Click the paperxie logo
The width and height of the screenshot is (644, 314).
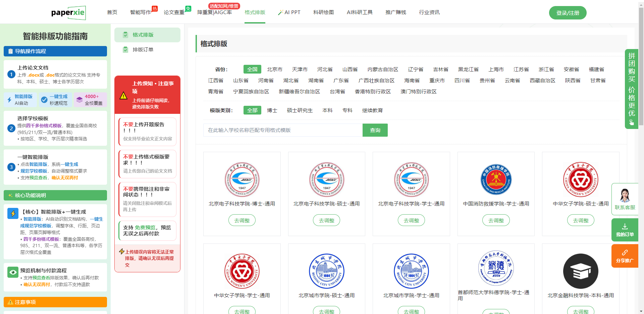coord(68,13)
